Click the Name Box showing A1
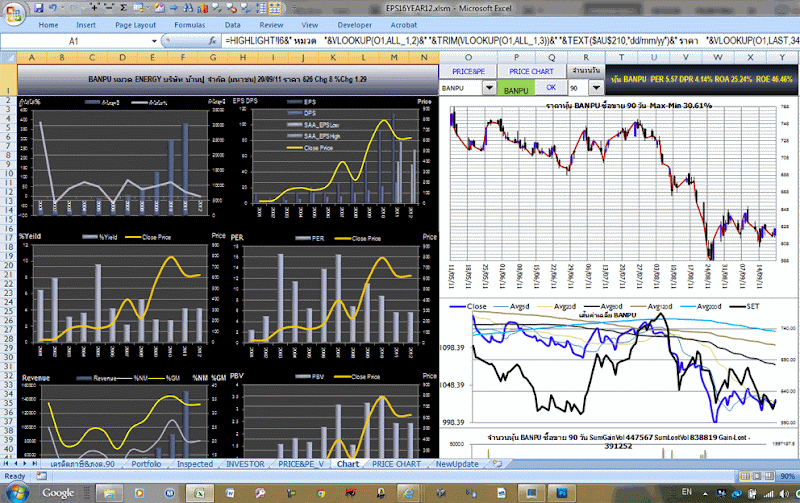 click(x=74, y=41)
